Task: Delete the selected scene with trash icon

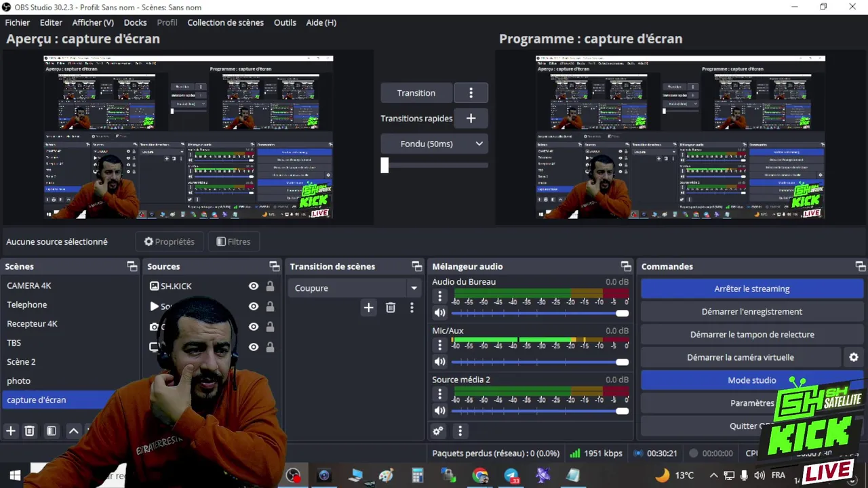Action: click(30, 431)
